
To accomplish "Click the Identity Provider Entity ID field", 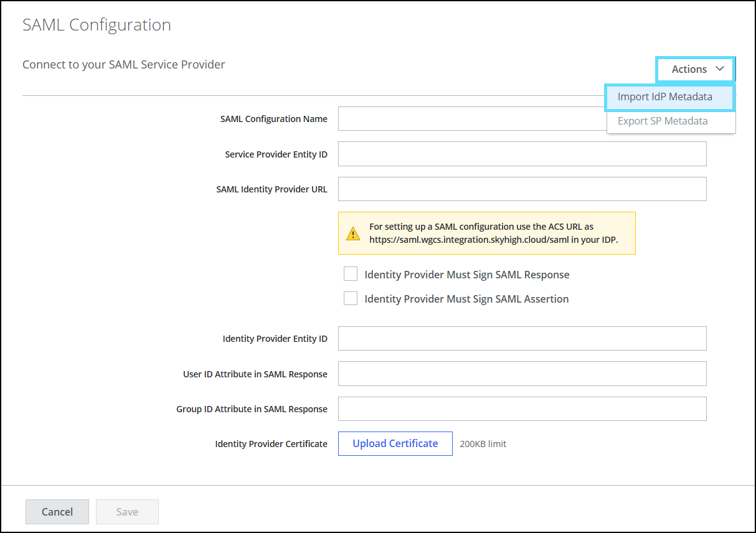I will coord(522,339).
